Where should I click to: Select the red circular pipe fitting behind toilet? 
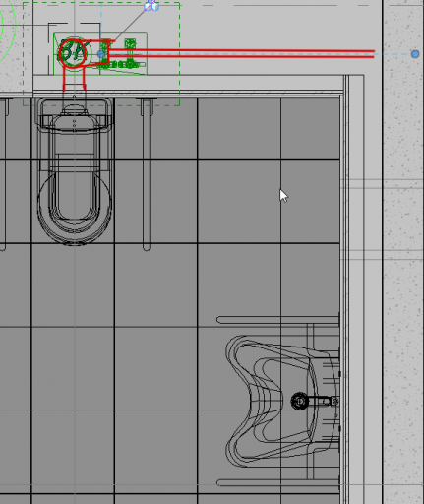73,53
